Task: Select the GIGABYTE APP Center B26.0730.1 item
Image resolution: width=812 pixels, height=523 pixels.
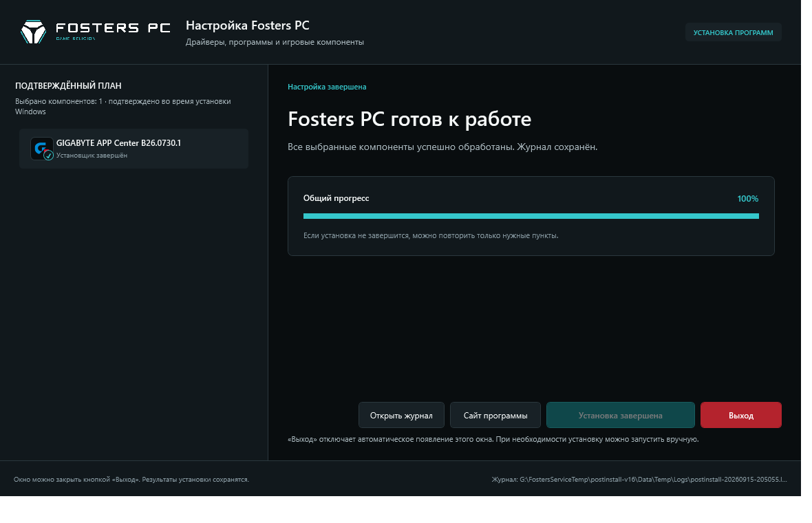Action: pyautogui.click(x=133, y=149)
